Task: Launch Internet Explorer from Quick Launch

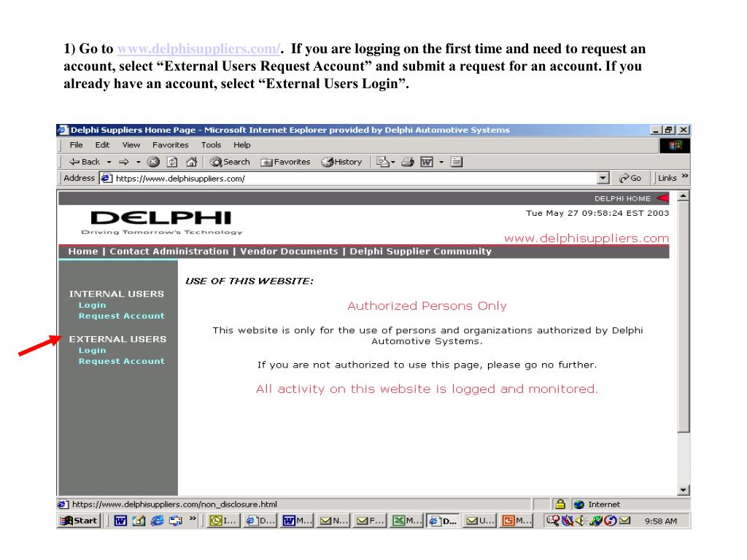Action: coord(158,521)
